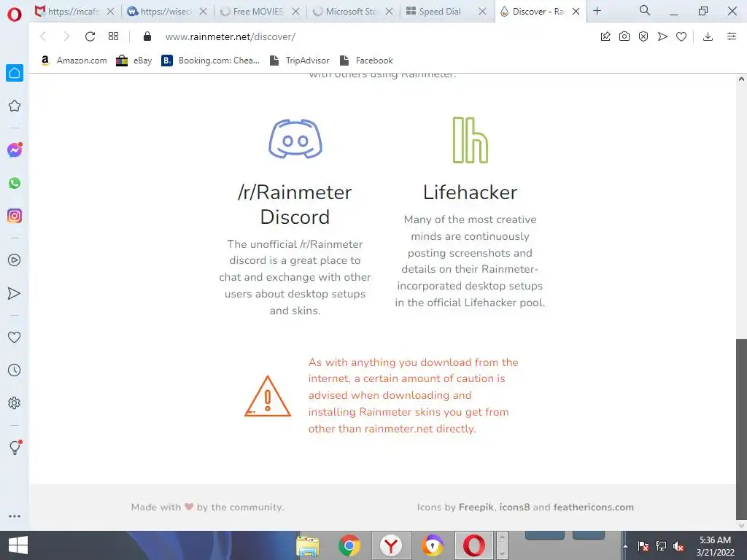Open the ad blocker shield icon
The height and width of the screenshot is (560, 747).
(x=643, y=36)
